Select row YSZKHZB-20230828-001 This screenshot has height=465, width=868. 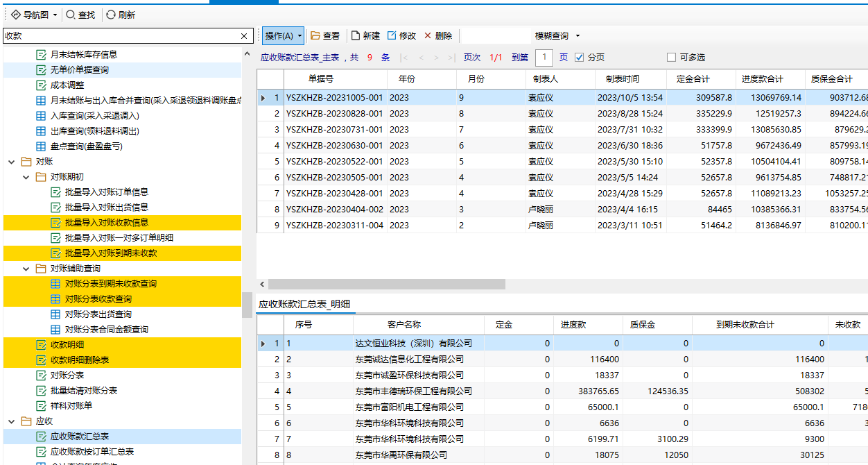pyautogui.click(x=562, y=114)
